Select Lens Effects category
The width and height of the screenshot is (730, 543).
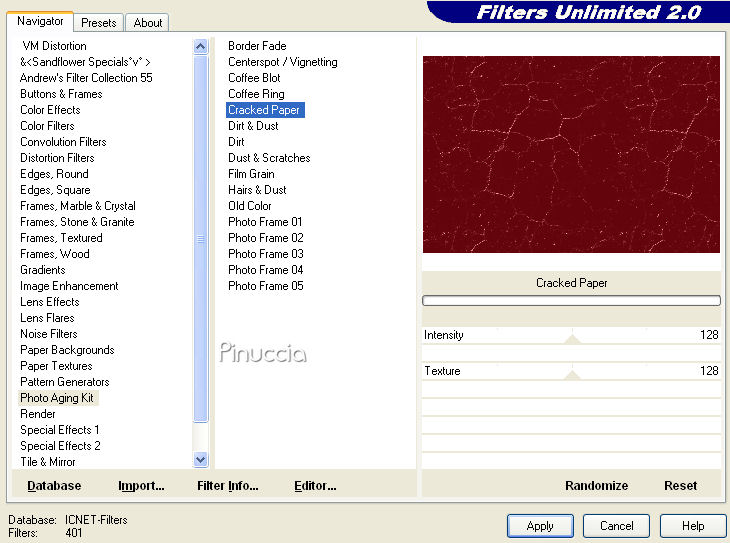click(x=49, y=302)
